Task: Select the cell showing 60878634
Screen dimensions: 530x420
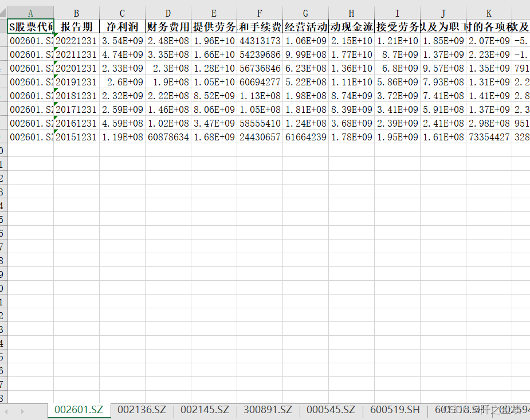Action: [168, 137]
